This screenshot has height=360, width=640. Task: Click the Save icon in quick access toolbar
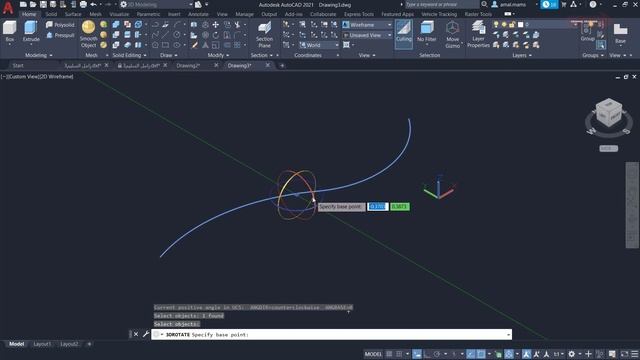coord(43,4)
